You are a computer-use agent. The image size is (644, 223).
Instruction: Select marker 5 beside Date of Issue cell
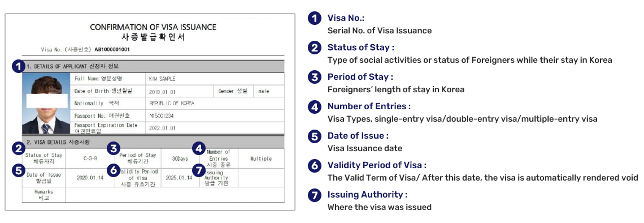[18, 170]
